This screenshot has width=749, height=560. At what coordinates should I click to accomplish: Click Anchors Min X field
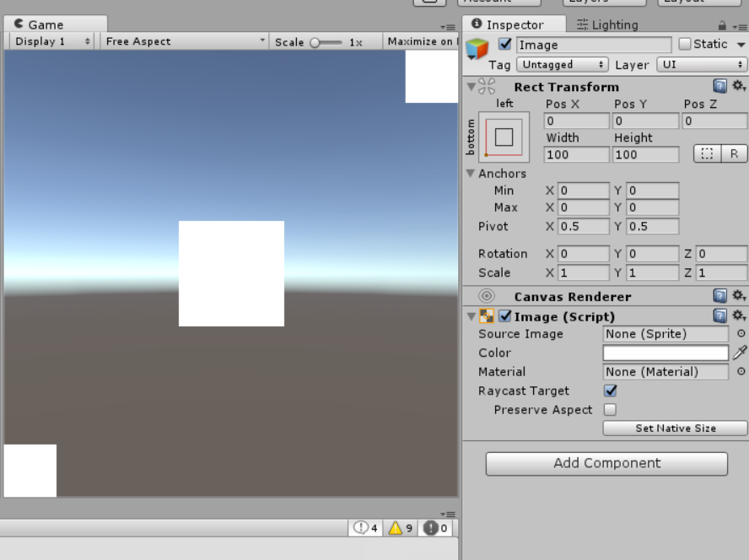[583, 190]
